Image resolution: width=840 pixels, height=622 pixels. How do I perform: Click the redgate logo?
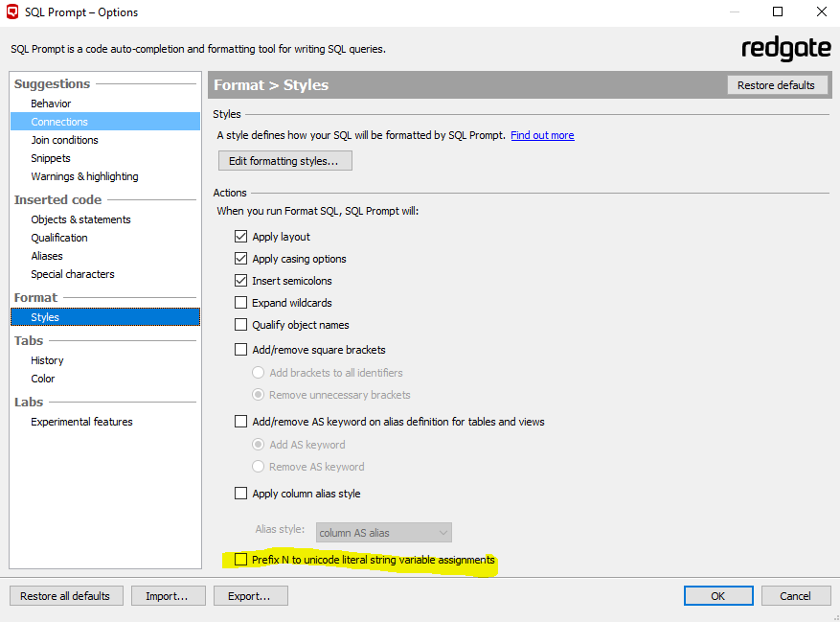click(786, 49)
